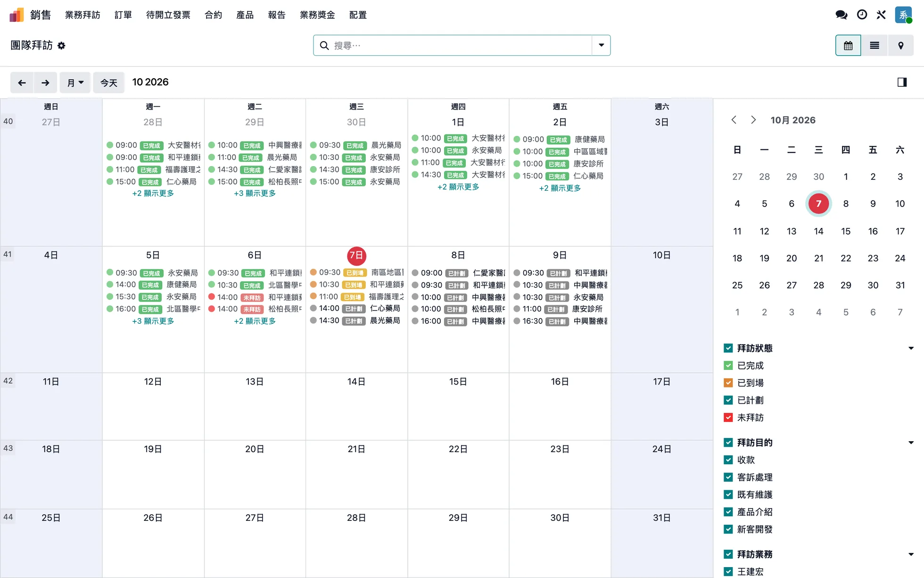Image resolution: width=924 pixels, height=578 pixels.
Task: Select highlighted day 7 in mini calendar
Action: tap(818, 204)
